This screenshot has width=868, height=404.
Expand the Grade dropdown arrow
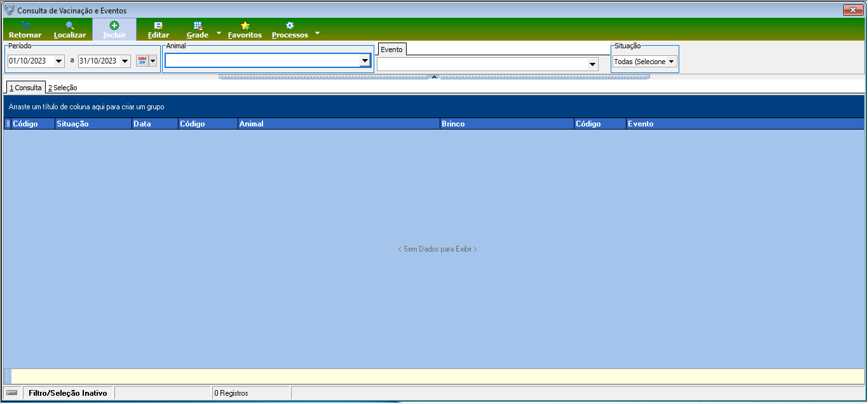(x=219, y=32)
